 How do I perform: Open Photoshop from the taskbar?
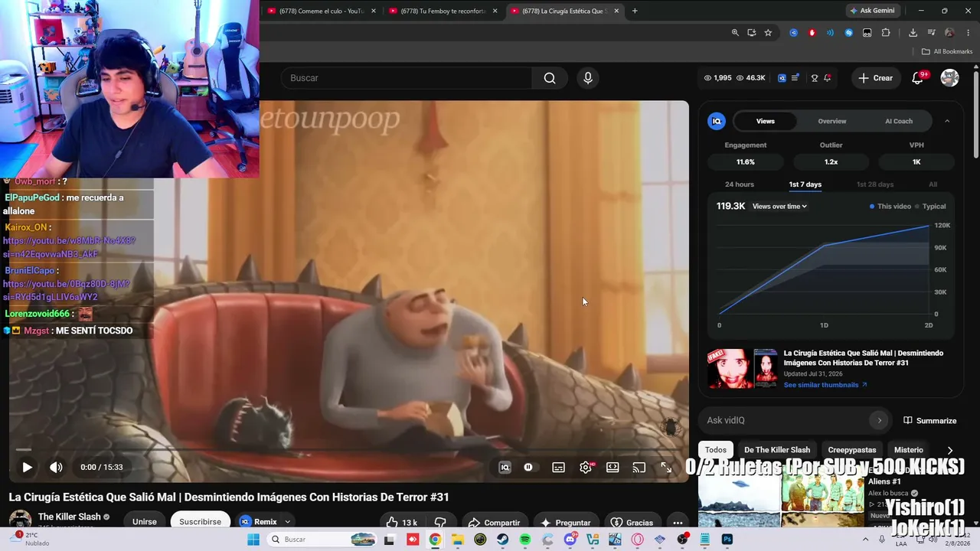727,540
